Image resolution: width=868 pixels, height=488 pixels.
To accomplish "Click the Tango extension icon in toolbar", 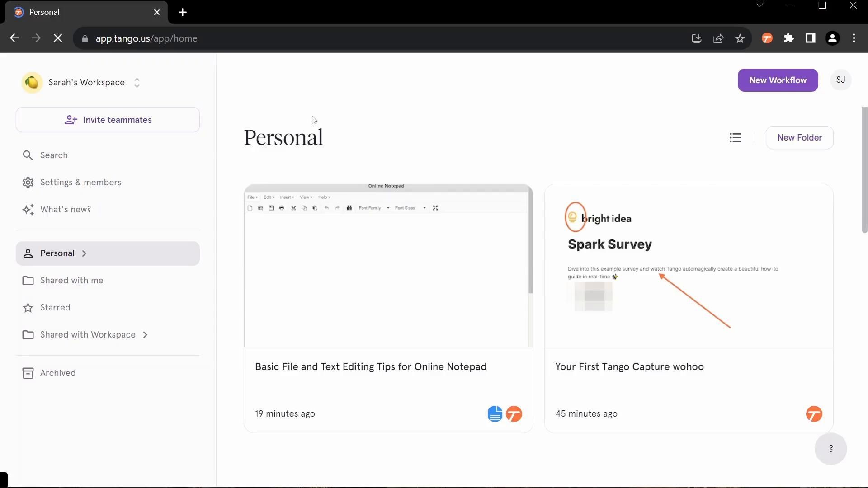I will point(767,38).
